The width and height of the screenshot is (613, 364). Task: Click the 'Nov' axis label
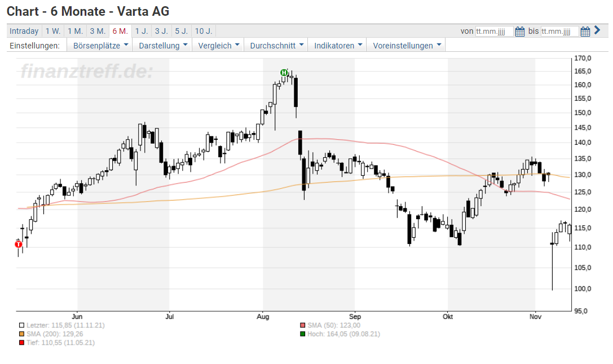tap(535, 316)
